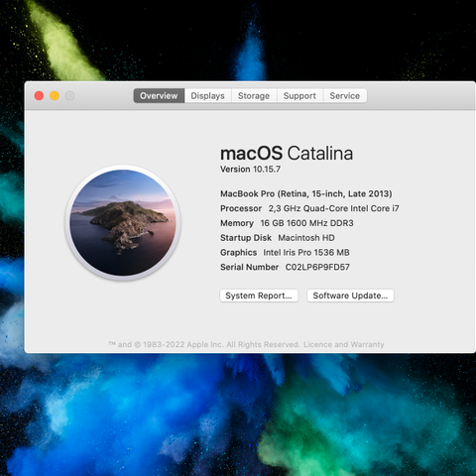Open the Licence and Warranty link
Image resolution: width=476 pixels, height=476 pixels.
344,344
